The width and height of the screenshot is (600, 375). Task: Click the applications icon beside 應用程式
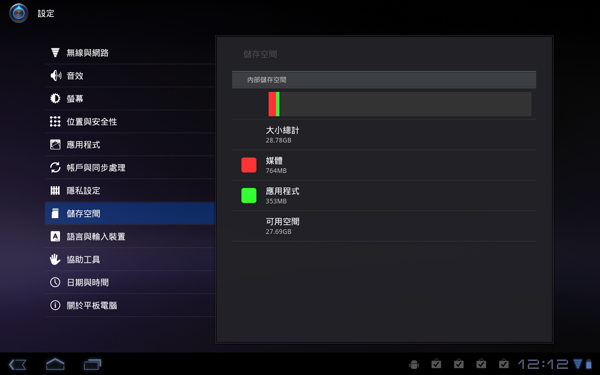point(55,144)
